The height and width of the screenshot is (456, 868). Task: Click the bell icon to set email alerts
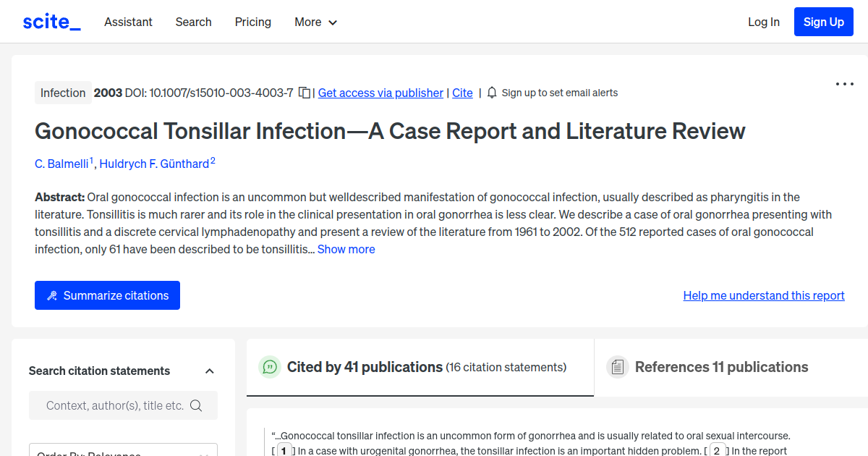point(491,93)
